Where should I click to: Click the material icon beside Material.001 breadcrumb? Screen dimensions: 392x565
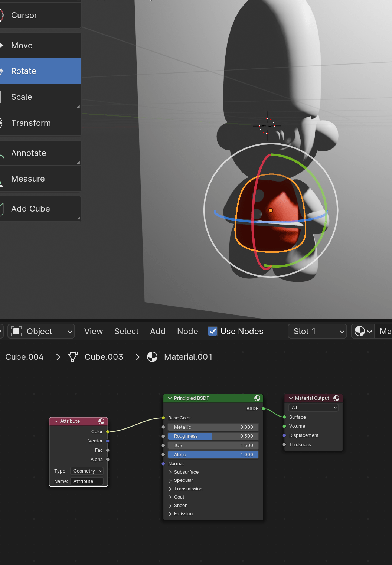[x=153, y=357]
